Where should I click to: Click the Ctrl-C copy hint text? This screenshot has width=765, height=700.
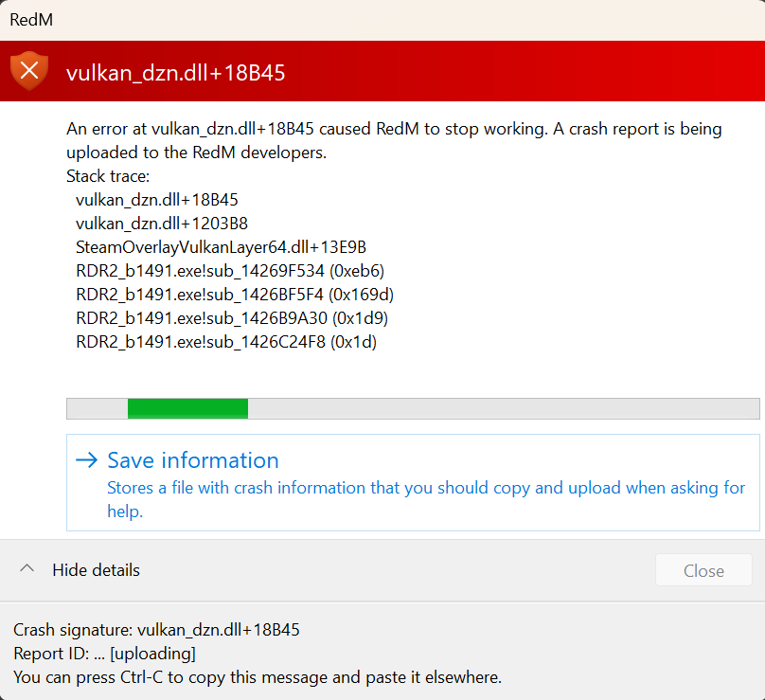(258, 677)
